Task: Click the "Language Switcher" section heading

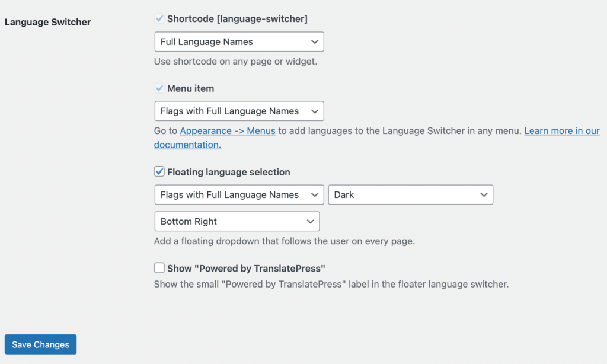Action: pyautogui.click(x=47, y=23)
